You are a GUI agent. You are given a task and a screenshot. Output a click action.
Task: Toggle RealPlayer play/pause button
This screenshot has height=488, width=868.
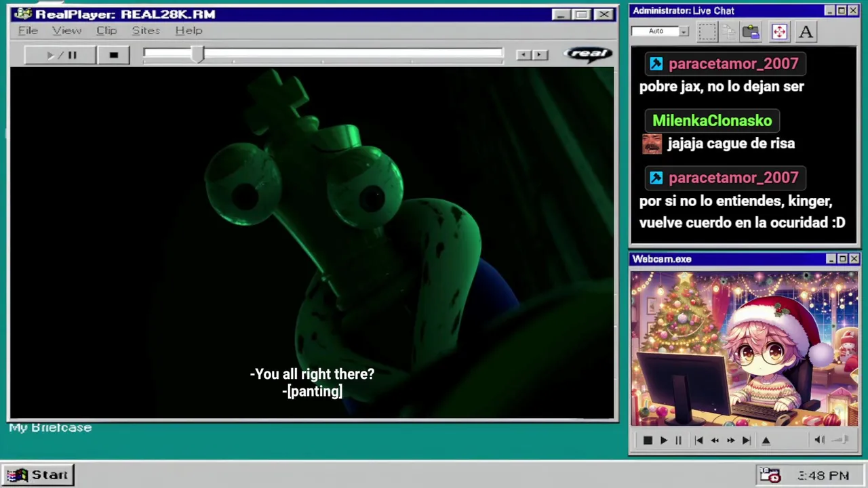point(60,55)
